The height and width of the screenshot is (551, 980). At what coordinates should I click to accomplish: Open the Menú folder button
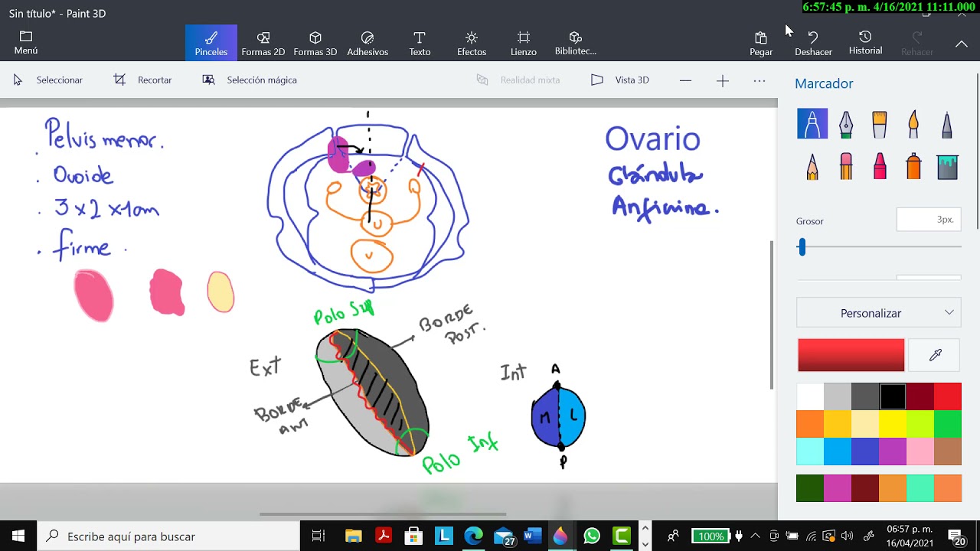(x=26, y=43)
